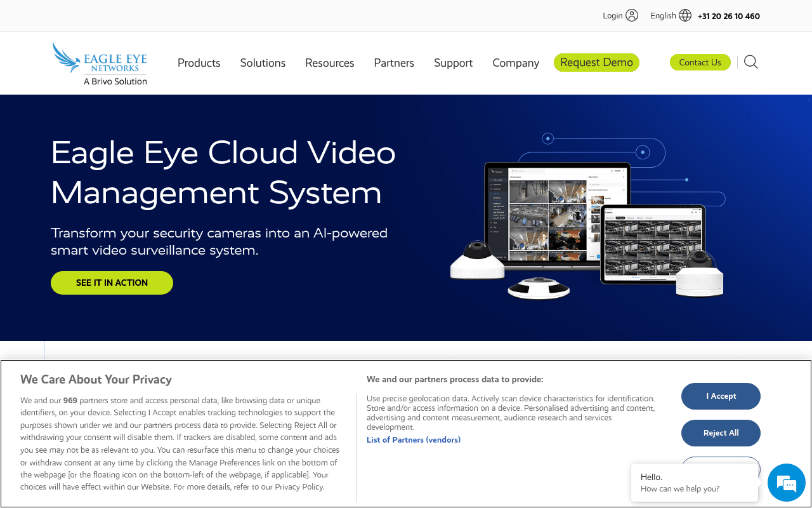The height and width of the screenshot is (508, 812).
Task: Click the hero product devices image
Action: (x=587, y=217)
